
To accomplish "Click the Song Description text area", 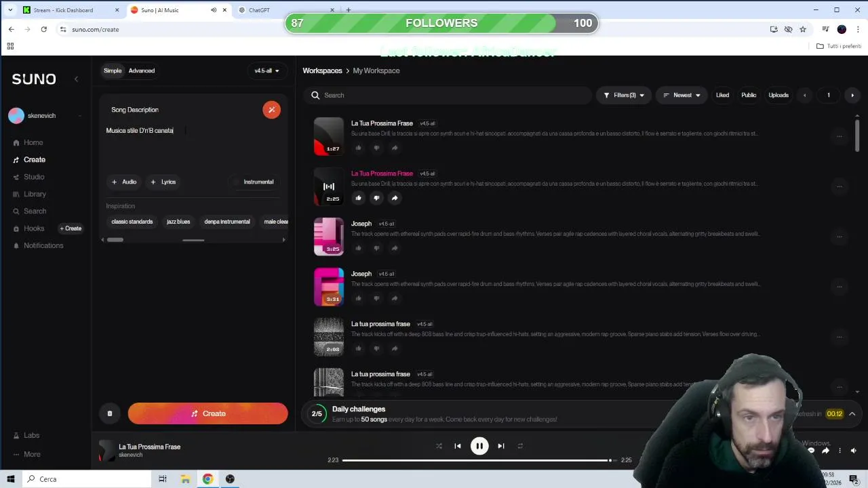I will click(x=193, y=146).
